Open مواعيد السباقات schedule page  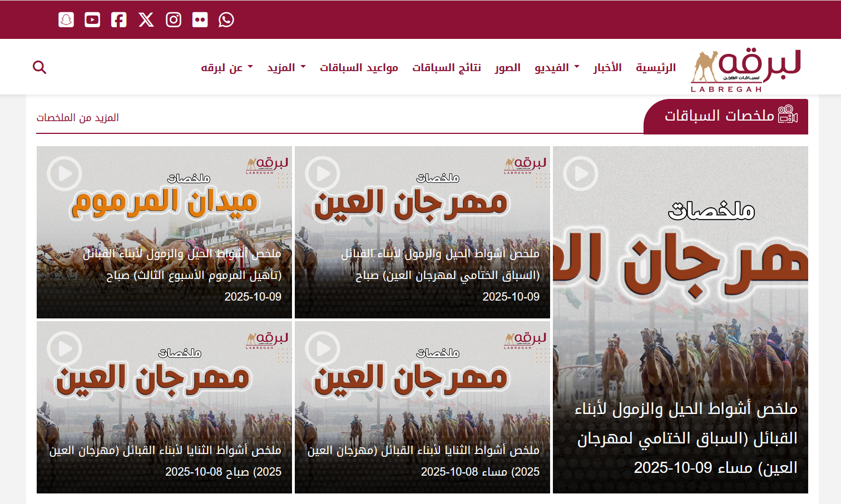pos(359,68)
